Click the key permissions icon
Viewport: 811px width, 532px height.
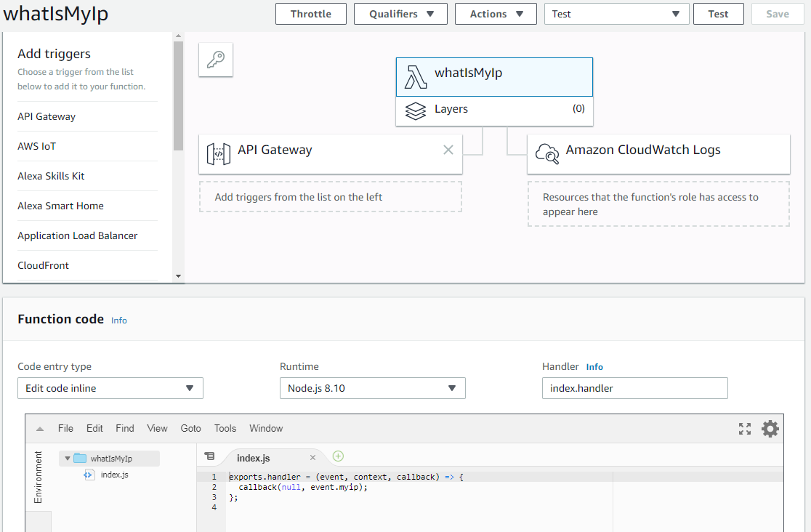[216, 60]
